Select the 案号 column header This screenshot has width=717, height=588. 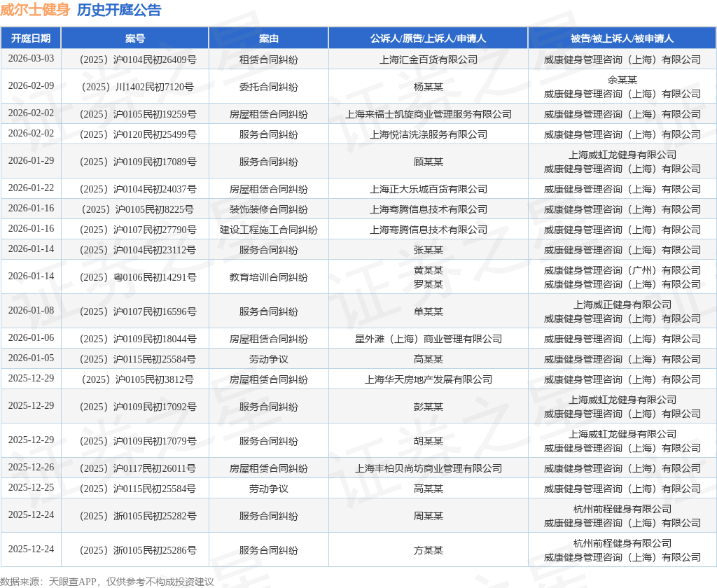[135, 38]
